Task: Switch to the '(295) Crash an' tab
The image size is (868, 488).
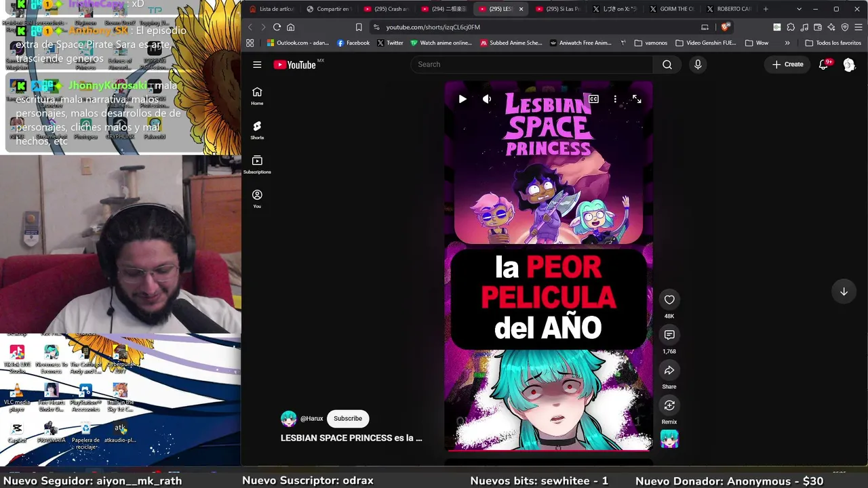Action: tap(386, 9)
